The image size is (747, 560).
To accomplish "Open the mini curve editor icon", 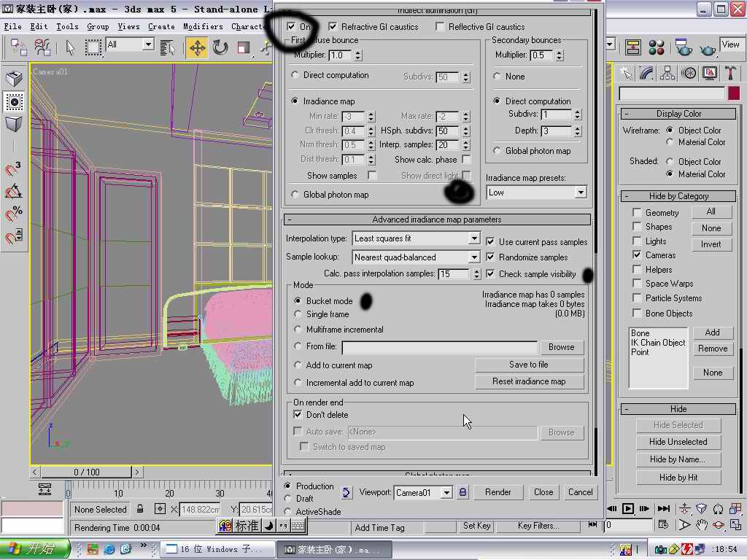I will 44,489.
